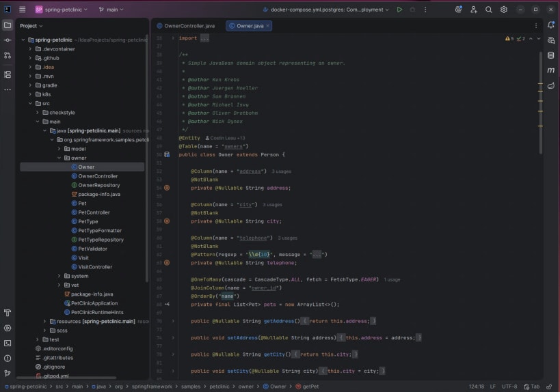This screenshot has height=392, width=560.
Task: Change the UTF-8 file encoding
Action: [x=509, y=387]
